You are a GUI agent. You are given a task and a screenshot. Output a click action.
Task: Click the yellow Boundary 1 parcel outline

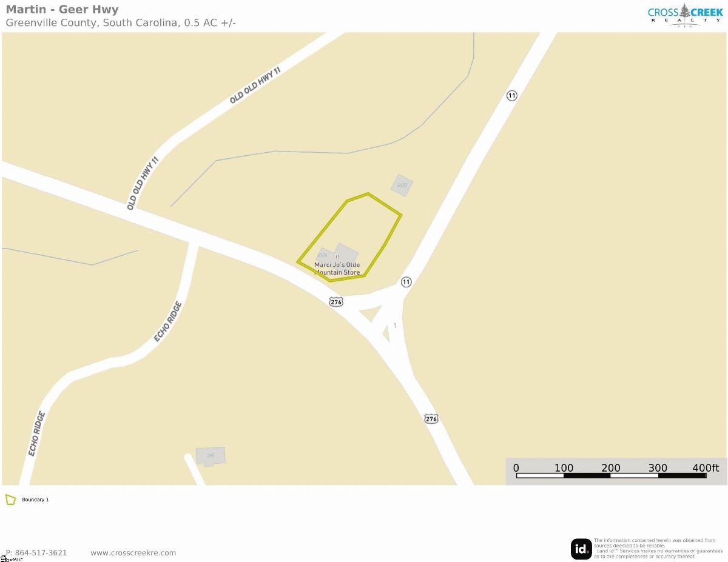[x=350, y=237]
